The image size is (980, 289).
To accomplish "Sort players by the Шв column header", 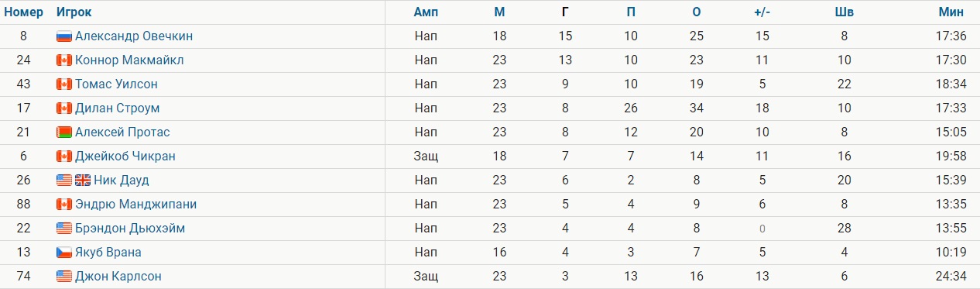I will (845, 12).
